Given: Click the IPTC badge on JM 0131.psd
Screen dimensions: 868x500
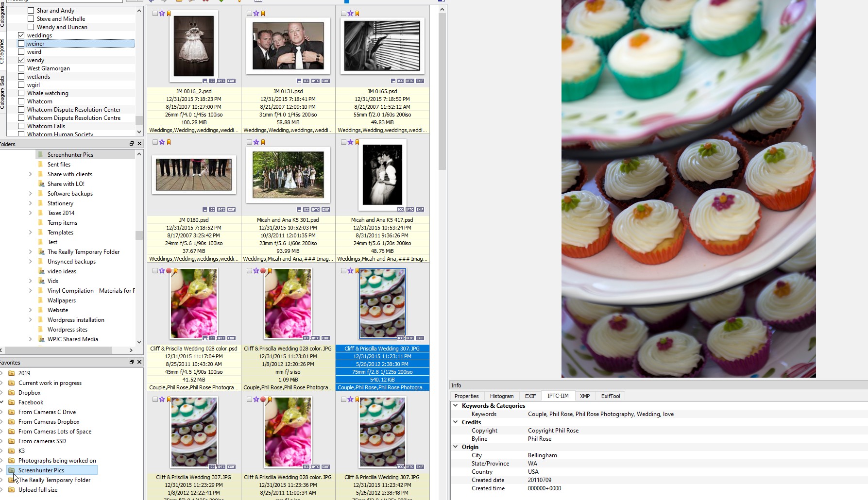Looking at the screenshot, I should [x=315, y=81].
